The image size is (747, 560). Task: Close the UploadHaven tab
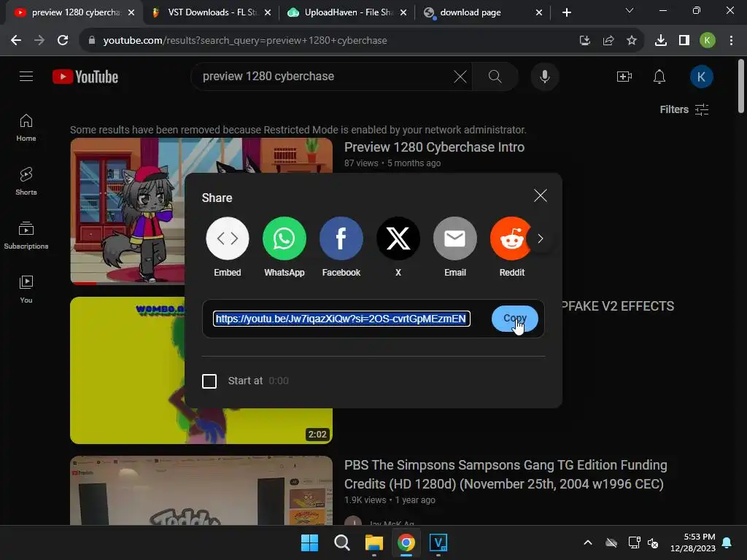click(x=403, y=12)
